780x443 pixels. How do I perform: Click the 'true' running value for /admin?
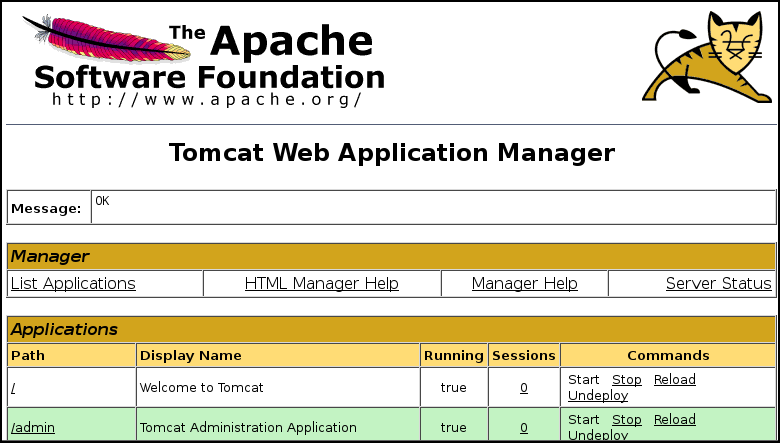click(x=454, y=428)
